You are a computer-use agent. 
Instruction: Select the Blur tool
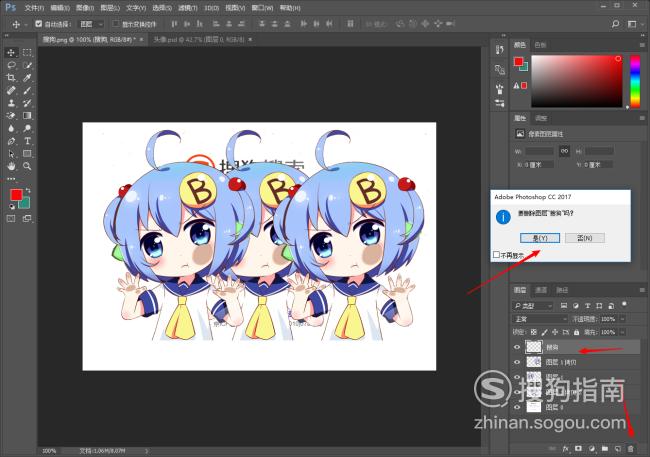click(11, 128)
